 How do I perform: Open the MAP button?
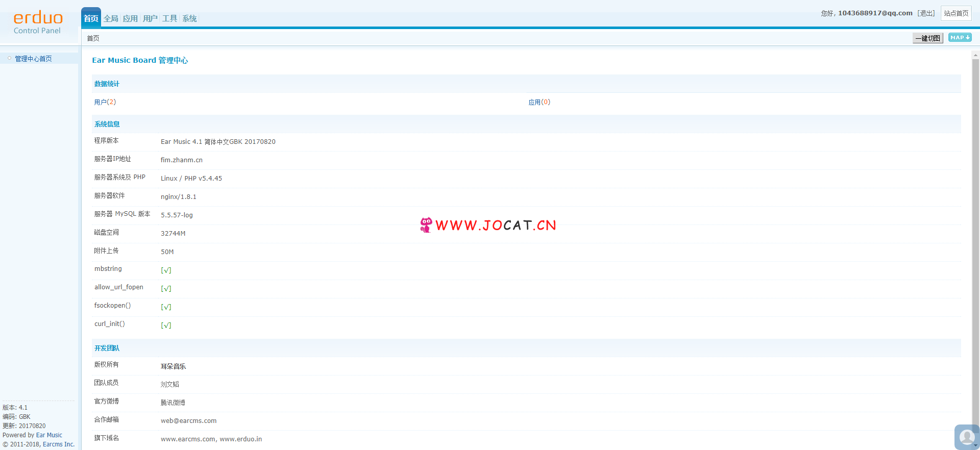[x=960, y=37]
